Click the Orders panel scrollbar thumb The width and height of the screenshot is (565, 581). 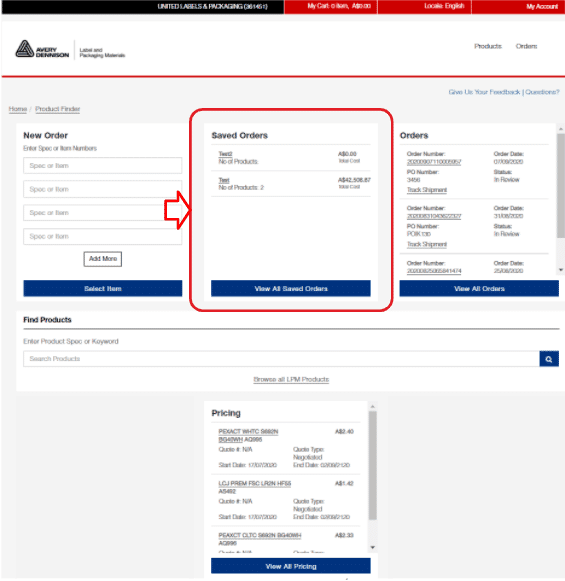(x=561, y=185)
